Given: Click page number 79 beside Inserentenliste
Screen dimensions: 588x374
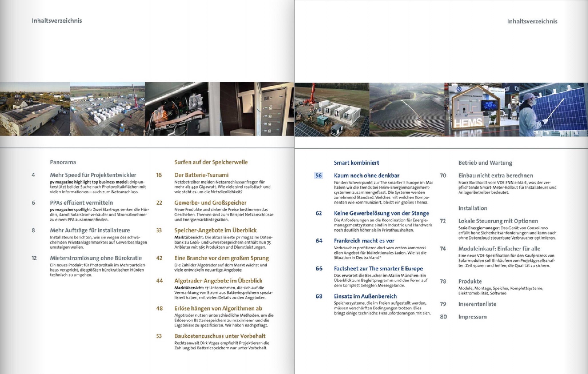Looking at the screenshot, I should pyautogui.click(x=443, y=304).
